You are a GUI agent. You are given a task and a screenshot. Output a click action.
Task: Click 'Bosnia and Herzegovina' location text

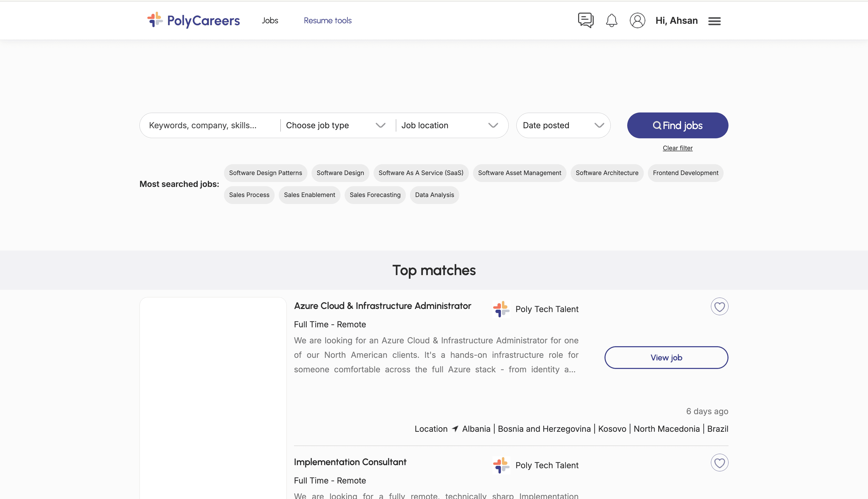pyautogui.click(x=544, y=429)
